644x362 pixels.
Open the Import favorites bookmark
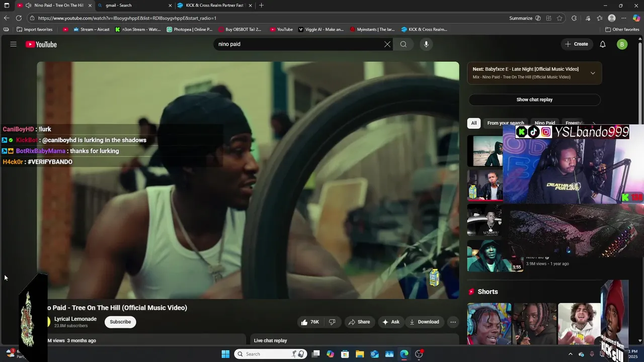35,29
